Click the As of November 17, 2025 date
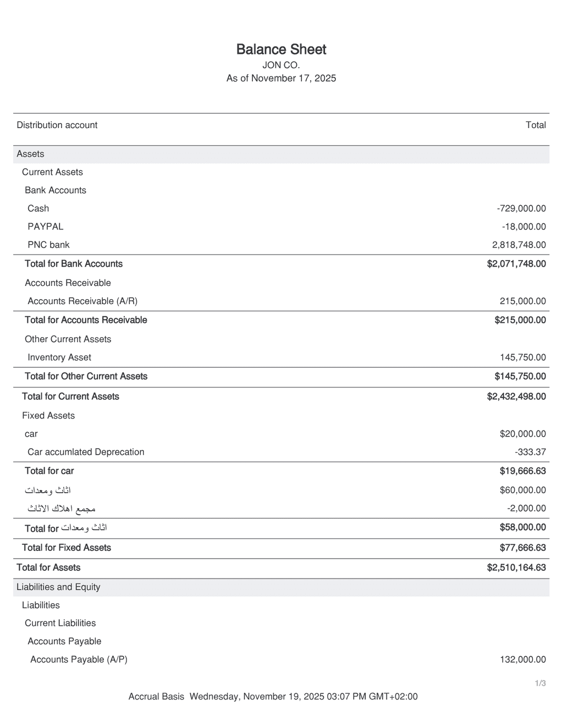 (x=281, y=78)
